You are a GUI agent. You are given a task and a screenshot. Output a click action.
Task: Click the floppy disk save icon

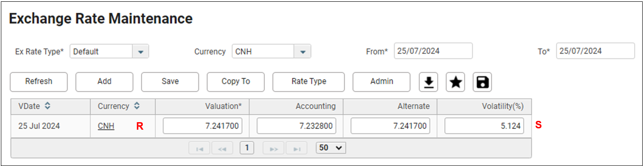[482, 82]
